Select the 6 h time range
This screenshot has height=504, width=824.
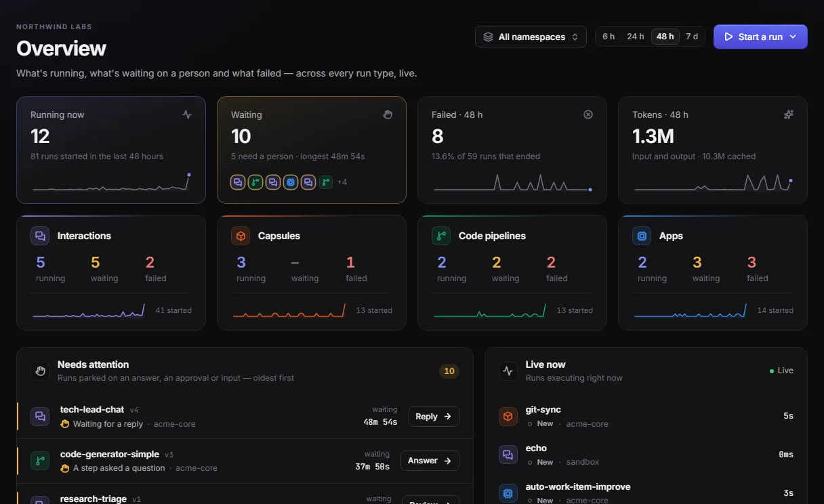coord(609,37)
